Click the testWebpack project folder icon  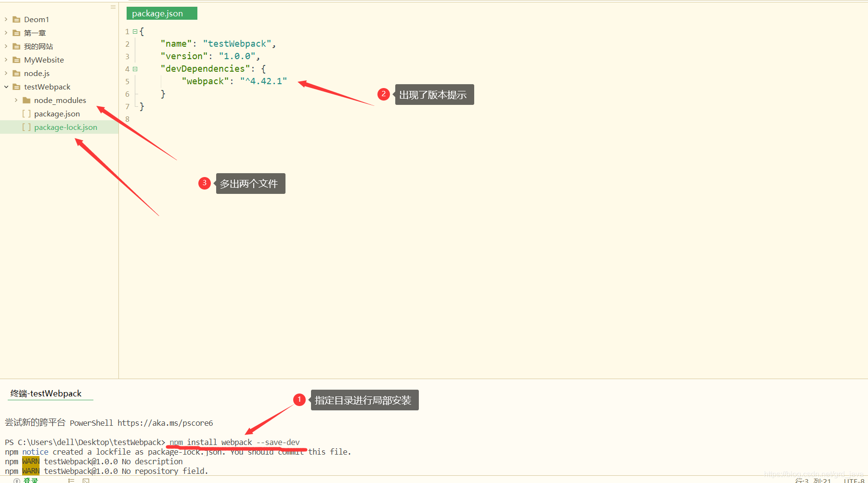pos(16,87)
